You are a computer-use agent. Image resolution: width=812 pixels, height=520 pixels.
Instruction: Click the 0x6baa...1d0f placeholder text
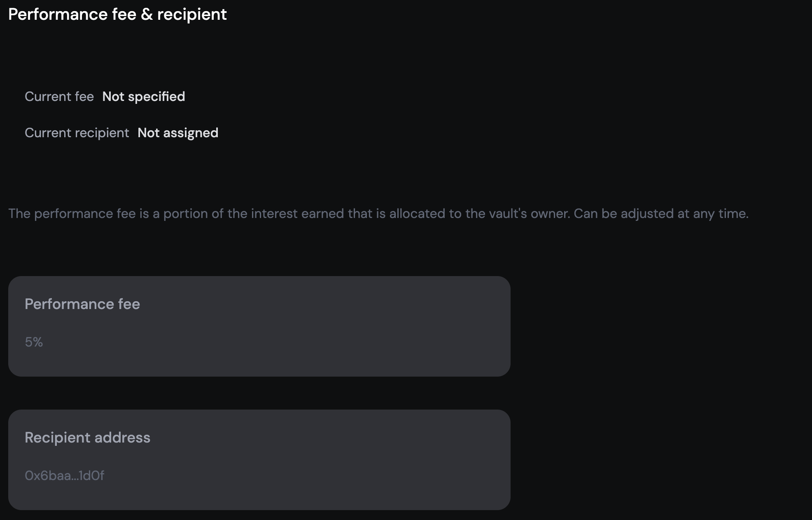65,475
